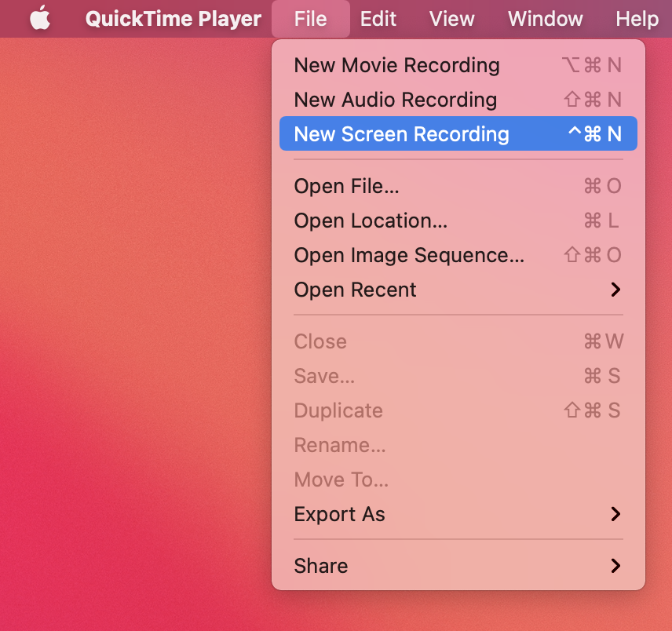Expand the Export As submenu

pyautogui.click(x=339, y=514)
